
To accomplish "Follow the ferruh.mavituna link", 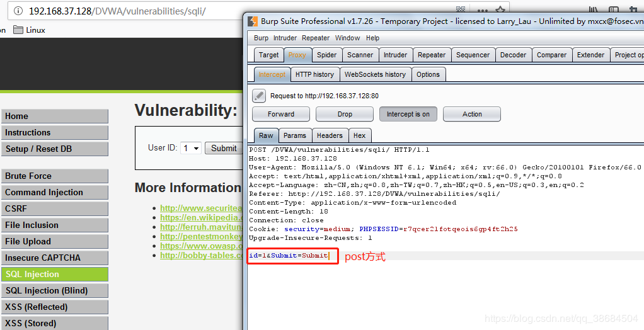I will pos(201,227).
